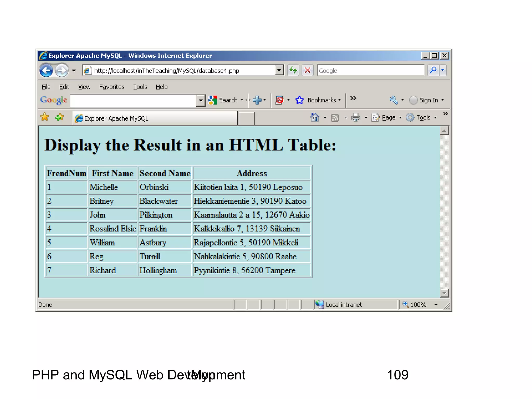
Task: Open the Favorites Center star icon
Action: coord(45,117)
